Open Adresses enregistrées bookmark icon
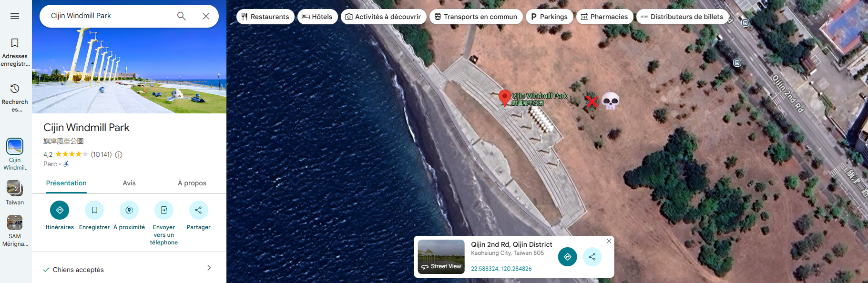Viewport: 868px width, 283px height. [15, 43]
